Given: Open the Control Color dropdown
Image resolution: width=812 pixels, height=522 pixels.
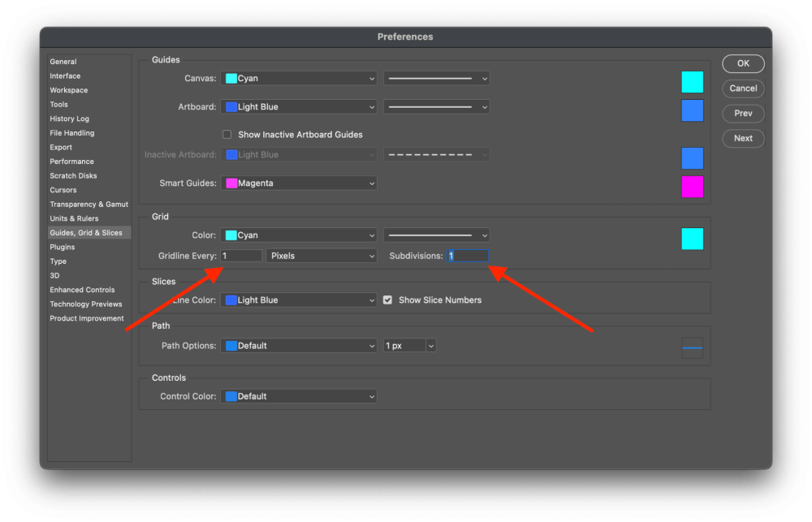Looking at the screenshot, I should coord(299,396).
